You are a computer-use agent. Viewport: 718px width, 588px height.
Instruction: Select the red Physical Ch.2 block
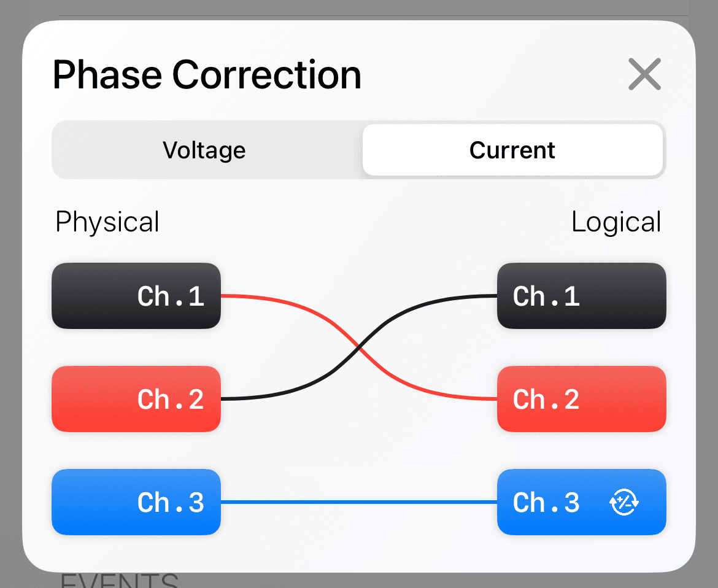coord(136,400)
